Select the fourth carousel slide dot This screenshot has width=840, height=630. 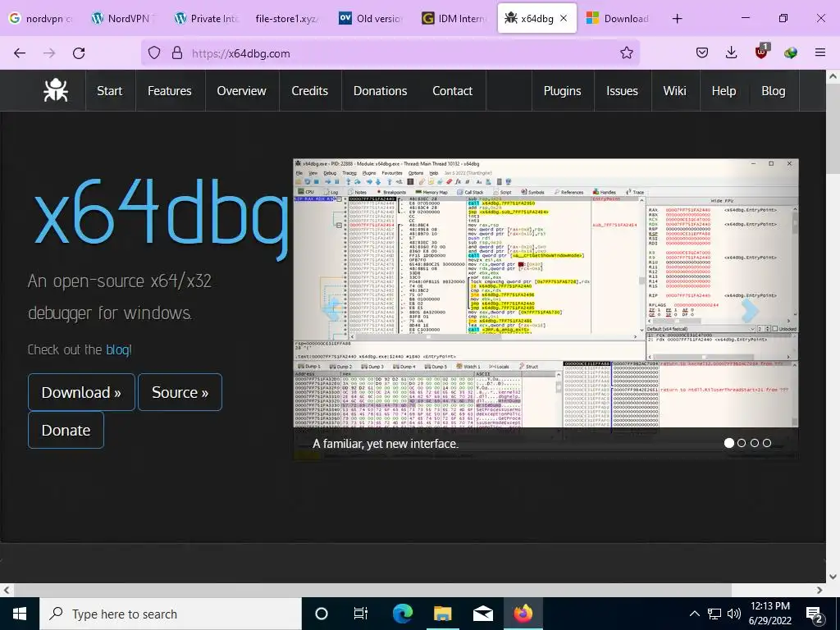pyautogui.click(x=767, y=443)
